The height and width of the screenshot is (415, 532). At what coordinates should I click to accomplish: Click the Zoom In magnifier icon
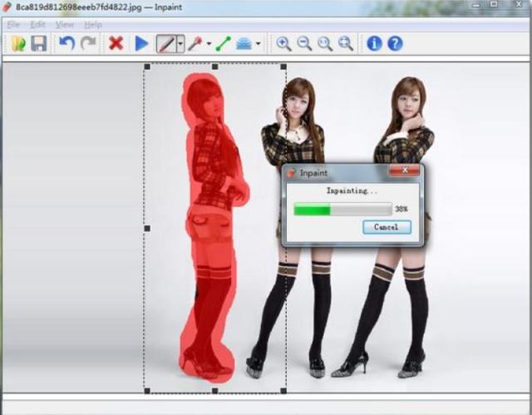point(283,43)
